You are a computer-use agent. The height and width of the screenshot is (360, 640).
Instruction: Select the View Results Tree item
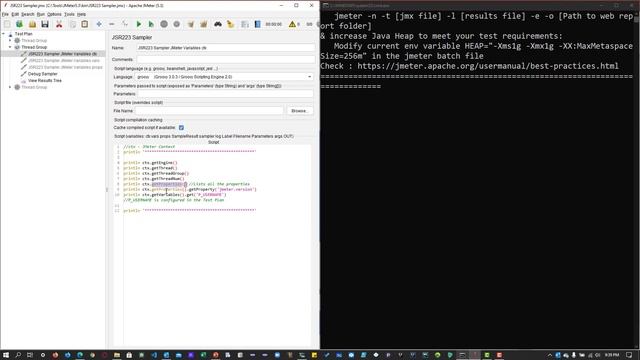44,80
